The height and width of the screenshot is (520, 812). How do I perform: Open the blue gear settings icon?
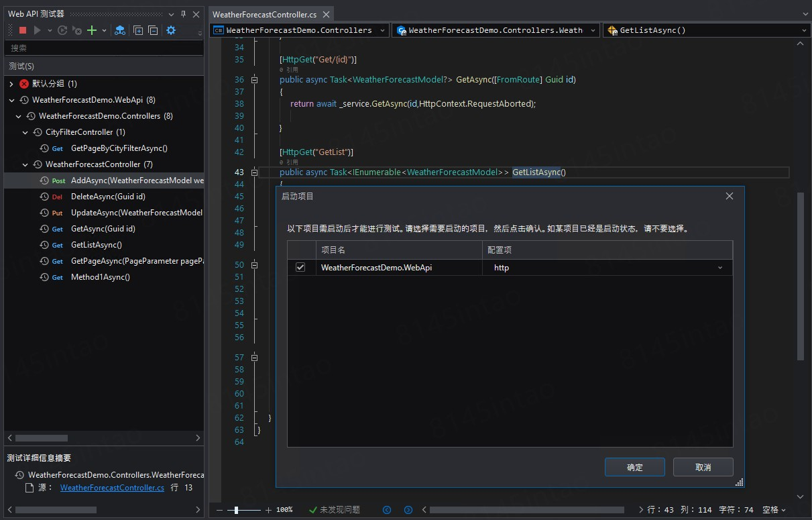[171, 30]
